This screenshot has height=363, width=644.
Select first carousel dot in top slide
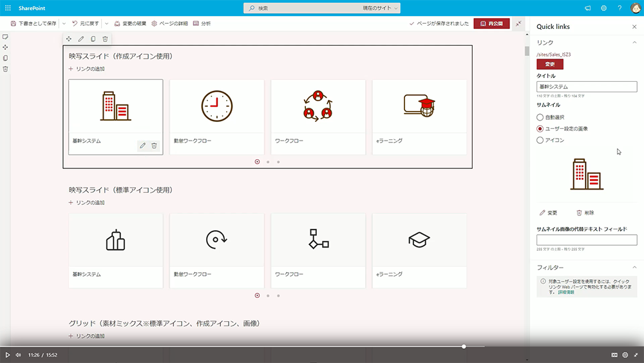257,162
